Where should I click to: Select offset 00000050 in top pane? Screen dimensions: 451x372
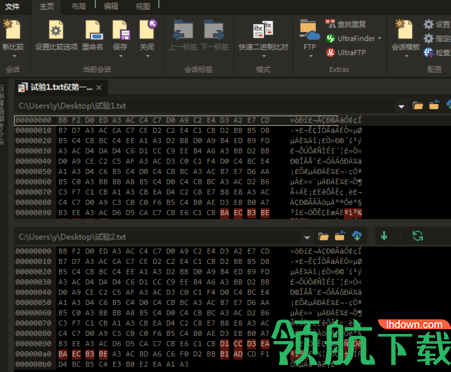tap(33, 172)
